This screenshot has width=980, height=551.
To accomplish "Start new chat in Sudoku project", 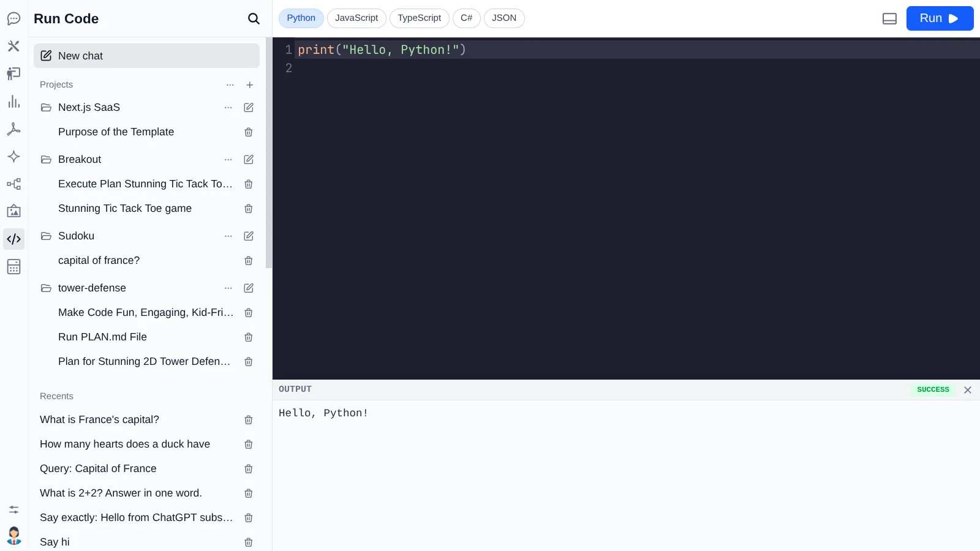I will [x=249, y=236].
